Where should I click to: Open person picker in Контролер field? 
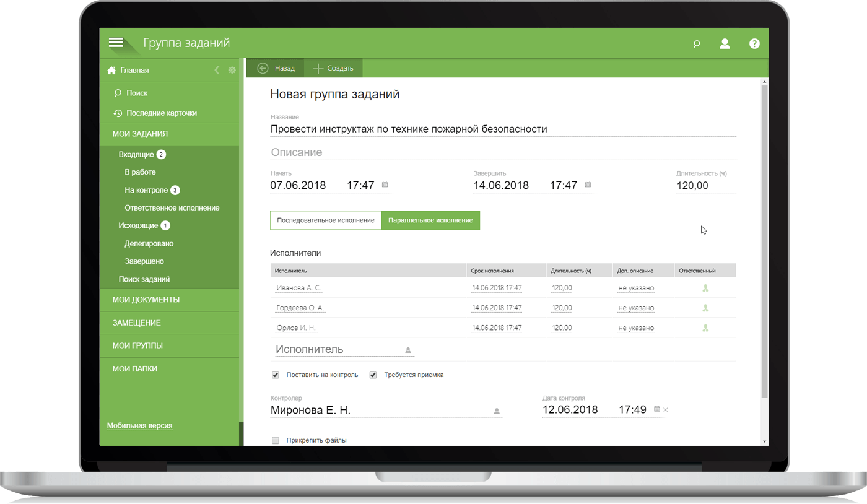click(x=497, y=411)
